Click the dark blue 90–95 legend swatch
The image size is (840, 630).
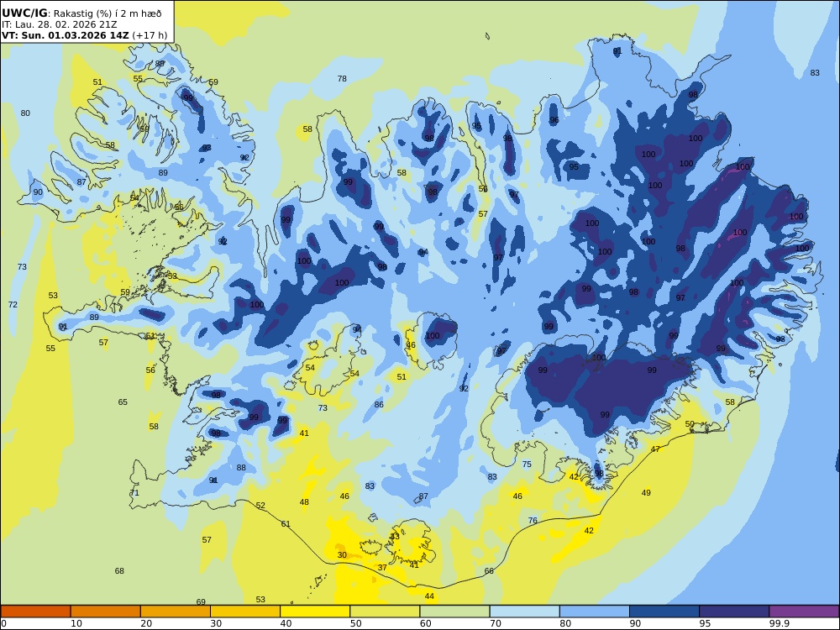pos(664,612)
